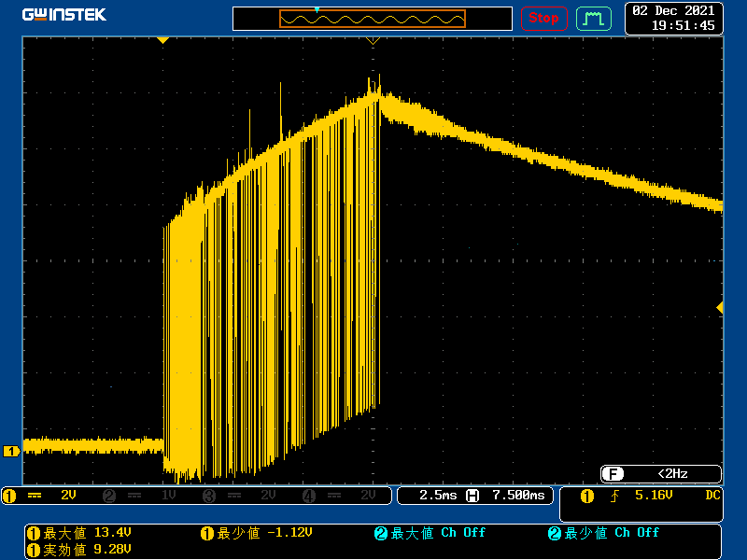Click the 7.500ms horizontal delay value

tap(518, 496)
